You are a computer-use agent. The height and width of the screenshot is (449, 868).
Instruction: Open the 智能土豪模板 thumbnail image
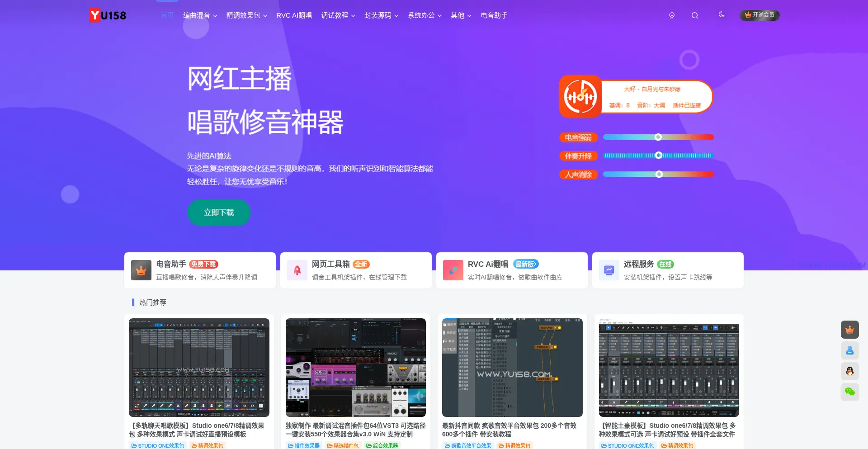tap(669, 368)
